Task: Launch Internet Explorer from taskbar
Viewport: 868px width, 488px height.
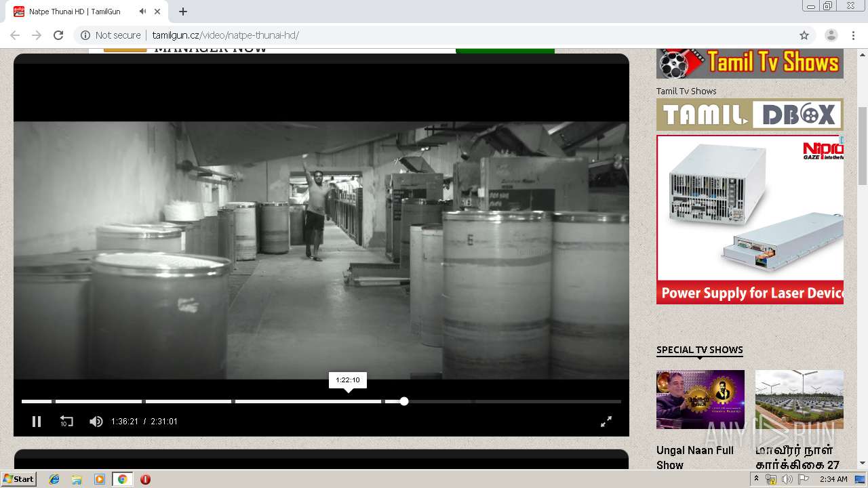Action: (x=54, y=479)
